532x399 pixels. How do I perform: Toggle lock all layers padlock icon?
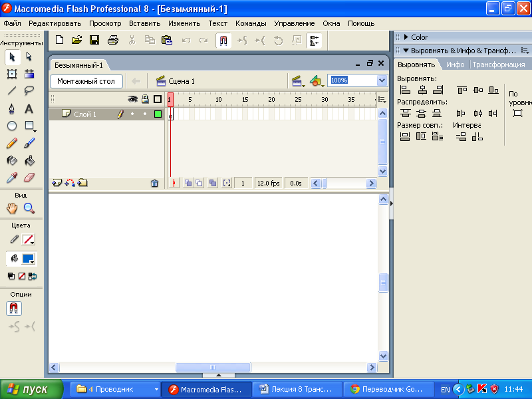(x=145, y=99)
